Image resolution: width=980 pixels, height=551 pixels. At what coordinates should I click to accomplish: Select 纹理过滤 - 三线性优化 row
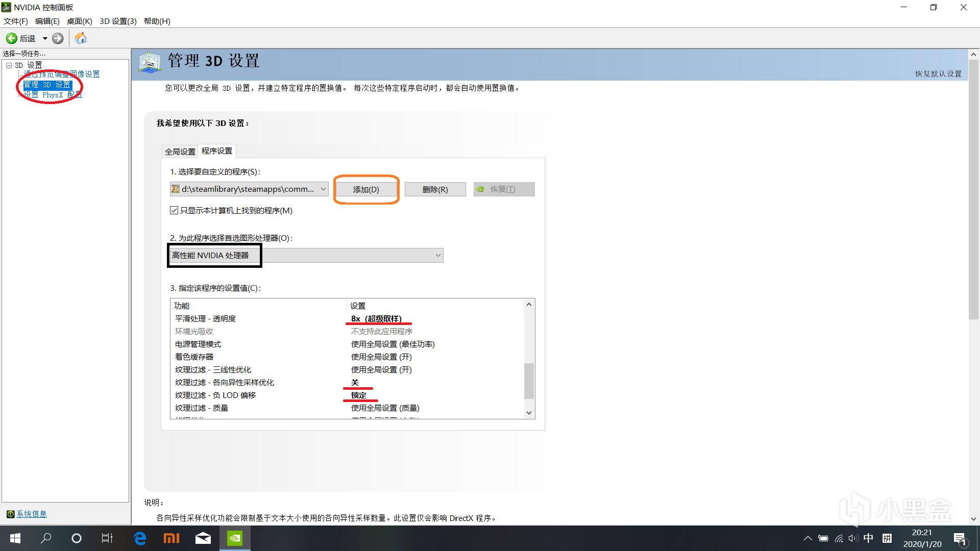347,369
